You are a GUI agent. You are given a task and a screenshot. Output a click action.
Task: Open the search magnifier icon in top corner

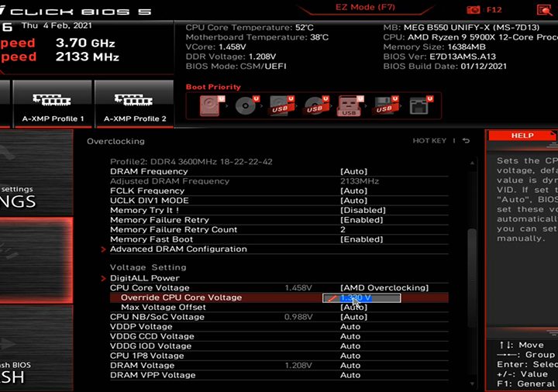[x=545, y=9]
